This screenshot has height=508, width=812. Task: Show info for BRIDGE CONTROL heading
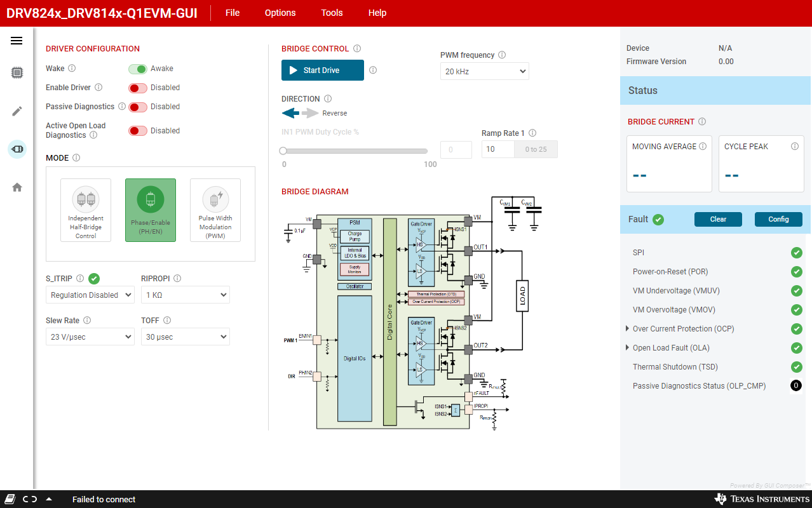click(357, 49)
